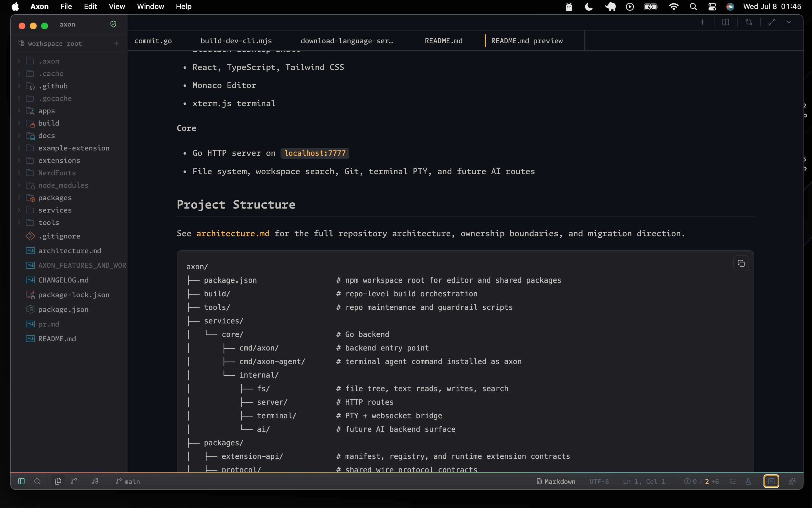The width and height of the screenshot is (812, 508).
Task: Open the flask test icon in status bar
Action: (x=748, y=481)
